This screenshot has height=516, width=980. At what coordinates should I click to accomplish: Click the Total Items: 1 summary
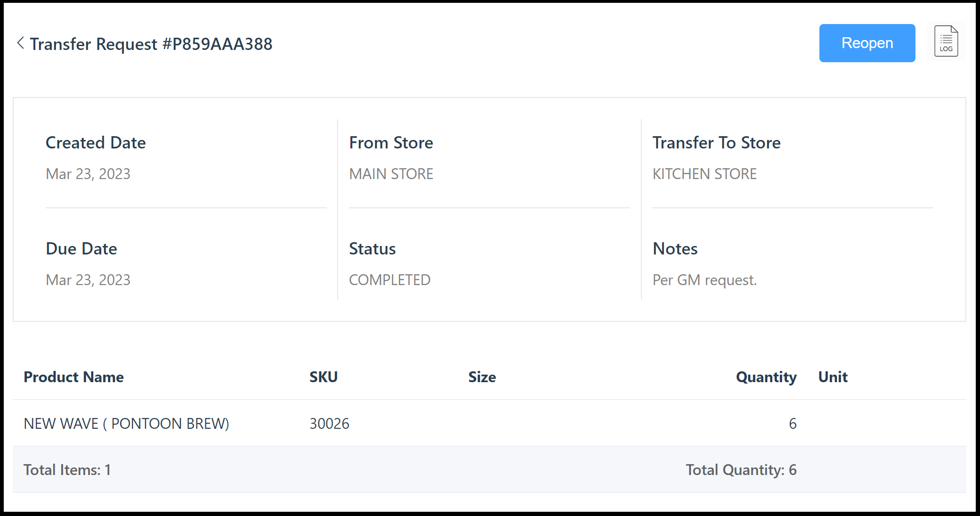click(x=67, y=470)
